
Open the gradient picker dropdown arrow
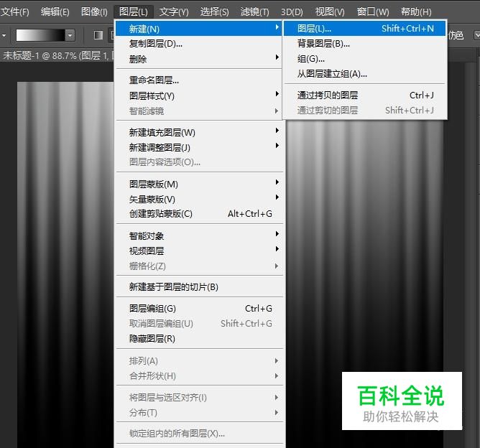click(70, 35)
